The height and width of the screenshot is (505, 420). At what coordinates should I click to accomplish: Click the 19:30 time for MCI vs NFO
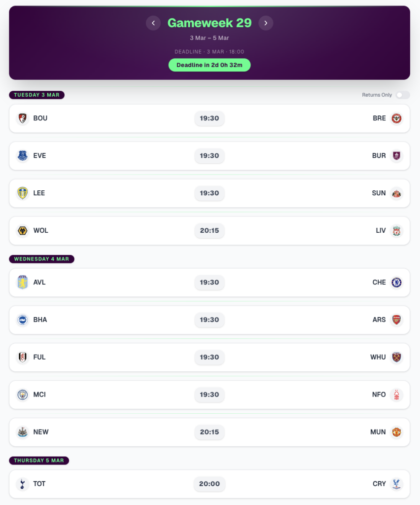click(210, 395)
